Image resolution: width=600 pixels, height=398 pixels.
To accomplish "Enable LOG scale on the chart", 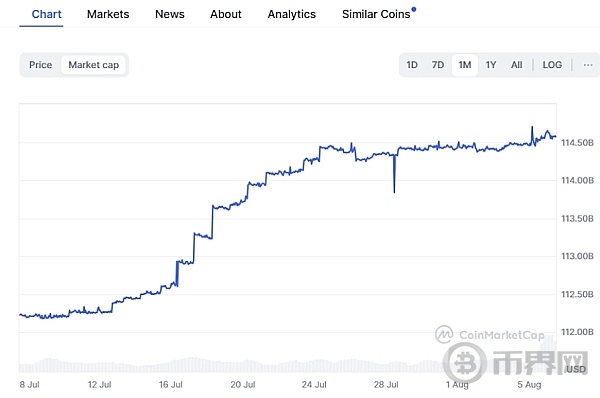I will pyautogui.click(x=552, y=65).
